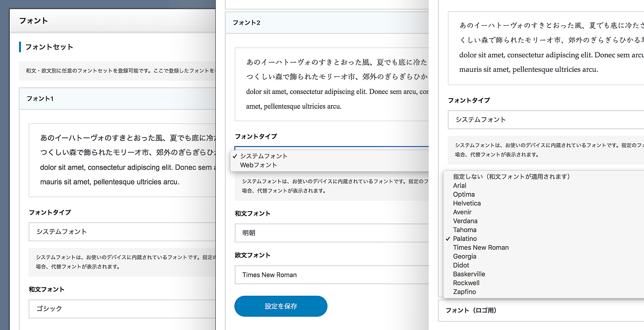
Task: Choose Avenir from the font list
Action: coord(462,212)
